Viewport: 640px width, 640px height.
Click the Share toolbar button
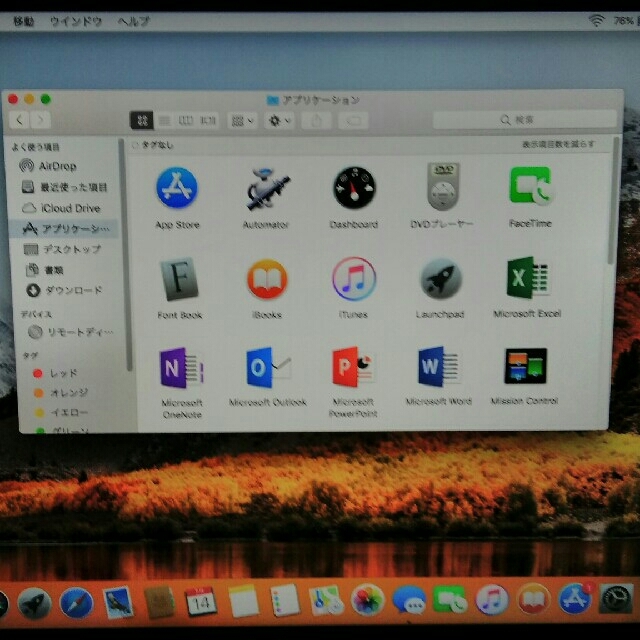[316, 121]
